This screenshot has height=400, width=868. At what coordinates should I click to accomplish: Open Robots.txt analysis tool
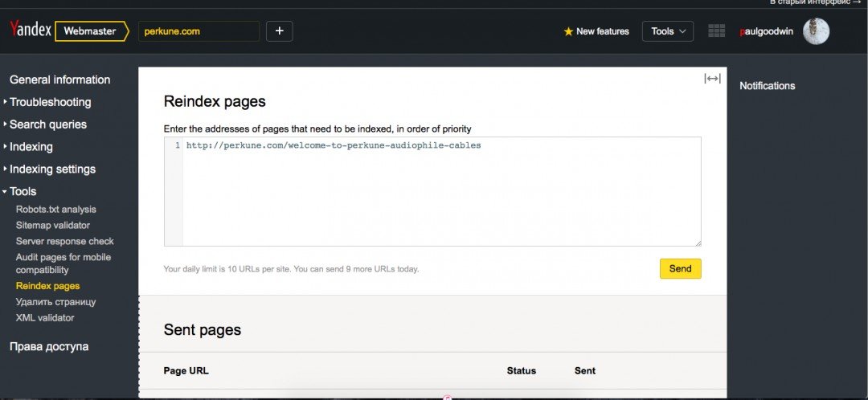[56, 209]
